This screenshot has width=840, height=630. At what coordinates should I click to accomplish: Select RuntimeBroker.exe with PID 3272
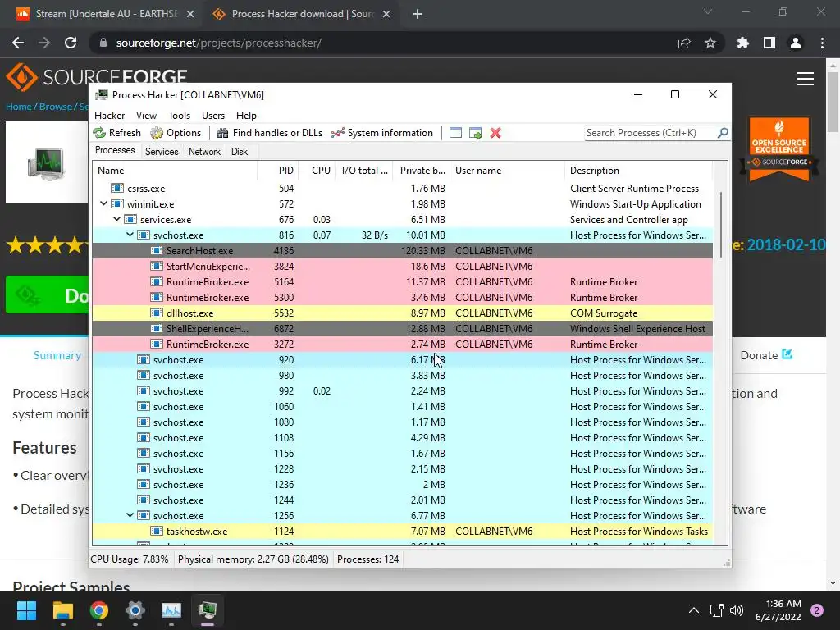click(402, 344)
